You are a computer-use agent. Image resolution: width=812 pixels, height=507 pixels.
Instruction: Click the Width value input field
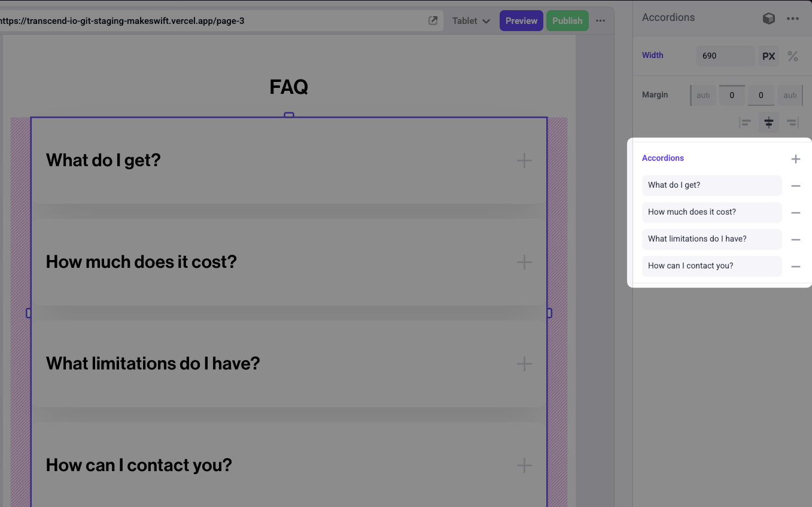coord(725,56)
